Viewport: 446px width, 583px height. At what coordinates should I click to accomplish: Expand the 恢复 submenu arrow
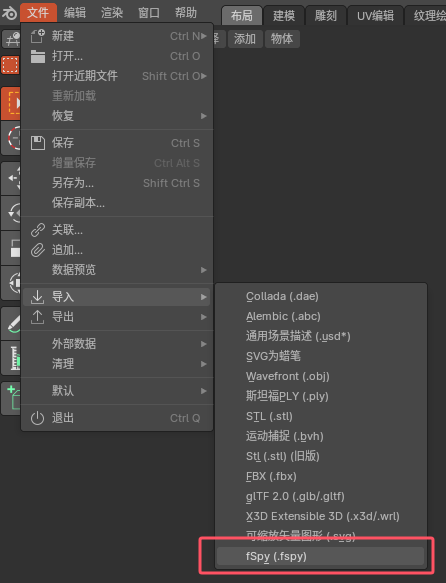click(203, 116)
